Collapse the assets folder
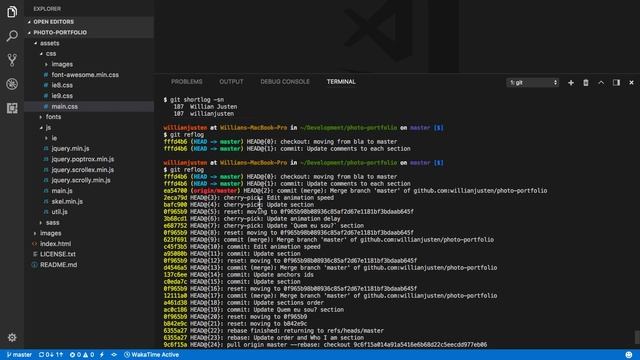 [x=89, y=43]
